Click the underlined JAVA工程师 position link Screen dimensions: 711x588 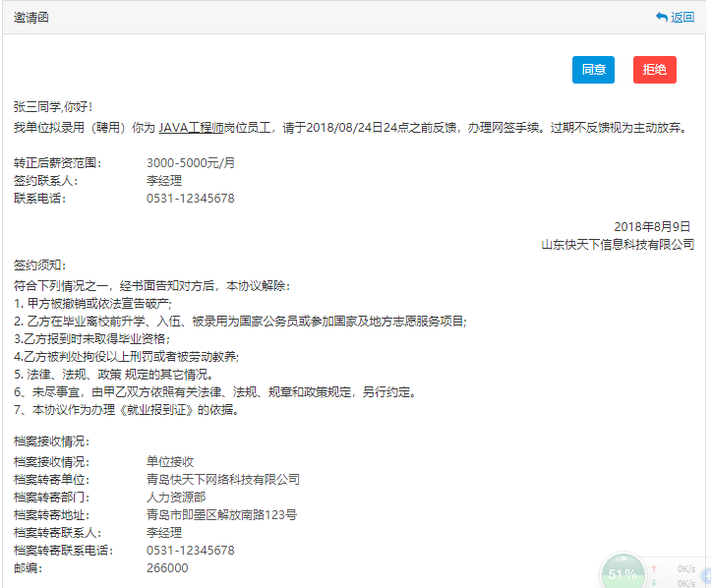(x=198, y=128)
